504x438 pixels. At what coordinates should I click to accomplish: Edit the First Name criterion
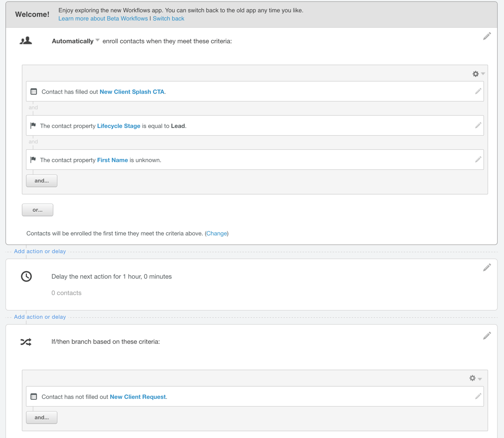pyautogui.click(x=478, y=160)
